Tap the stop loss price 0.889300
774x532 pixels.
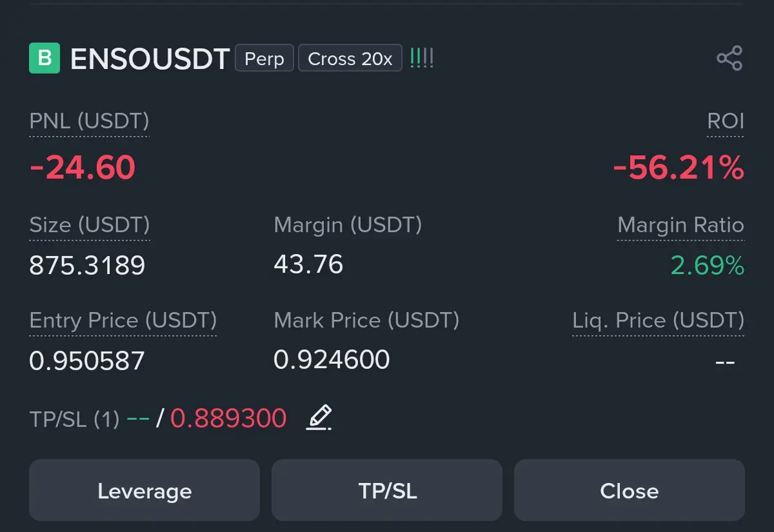point(228,419)
